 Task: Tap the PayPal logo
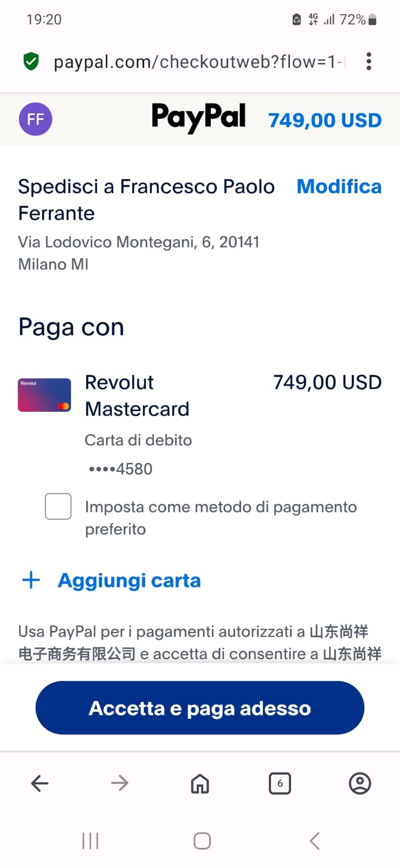click(x=198, y=117)
